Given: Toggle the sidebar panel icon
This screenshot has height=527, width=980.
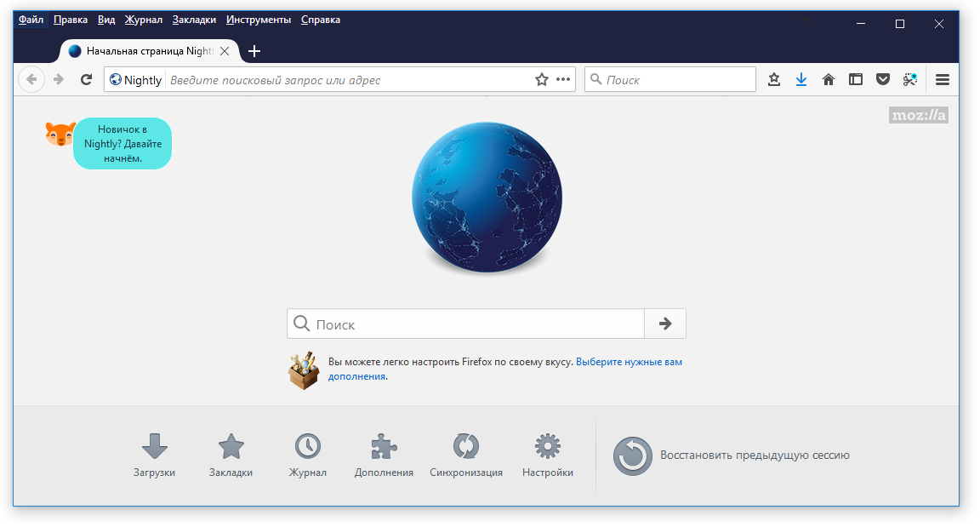Looking at the screenshot, I should tap(856, 79).
